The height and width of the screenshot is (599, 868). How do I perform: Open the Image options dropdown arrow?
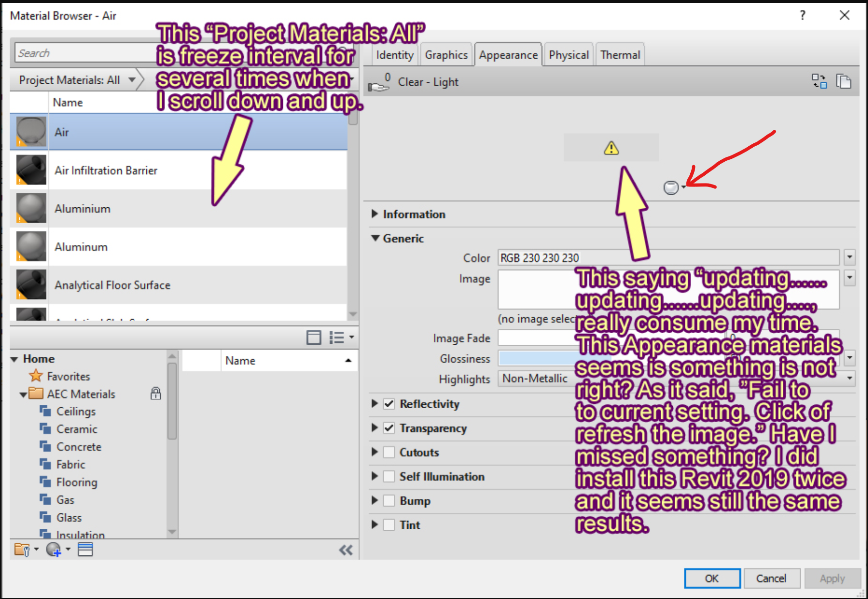pos(850,277)
